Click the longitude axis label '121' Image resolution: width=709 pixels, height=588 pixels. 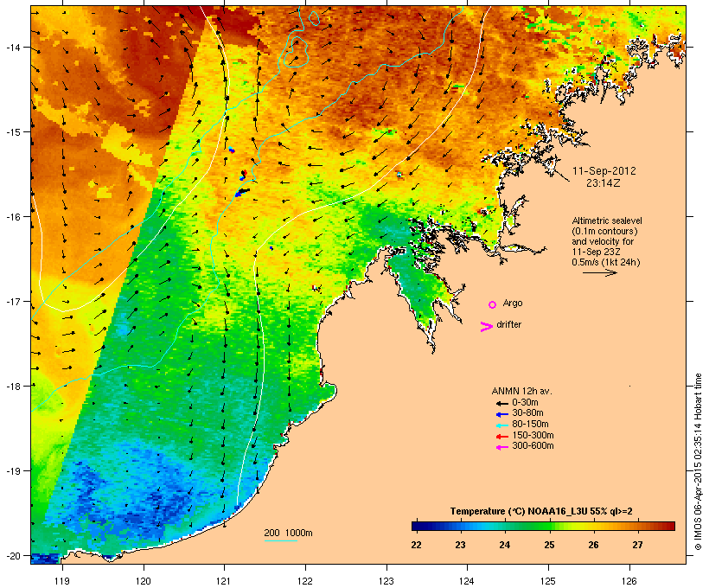pyautogui.click(x=224, y=581)
